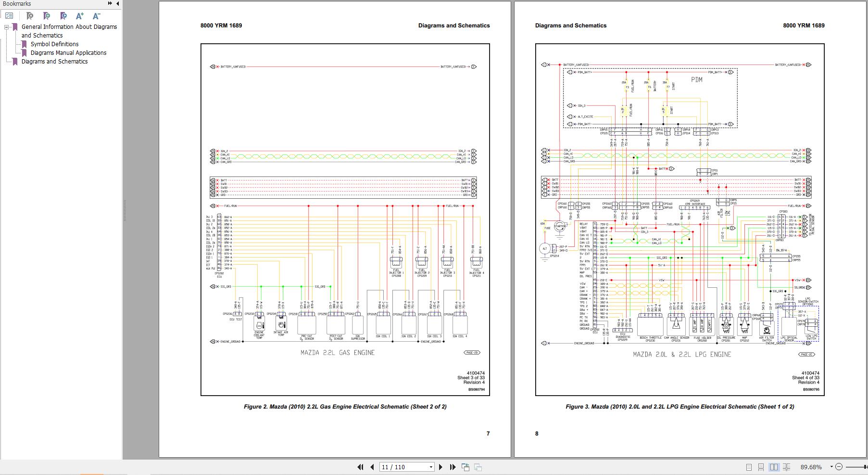Go to the previous page
The height and width of the screenshot is (475, 868).
pyautogui.click(x=372, y=467)
